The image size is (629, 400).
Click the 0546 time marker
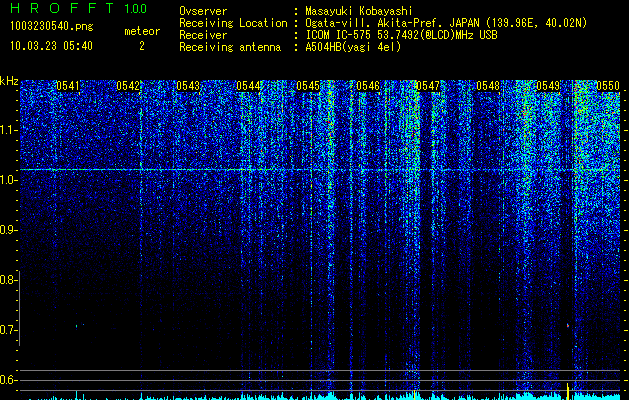coord(368,86)
